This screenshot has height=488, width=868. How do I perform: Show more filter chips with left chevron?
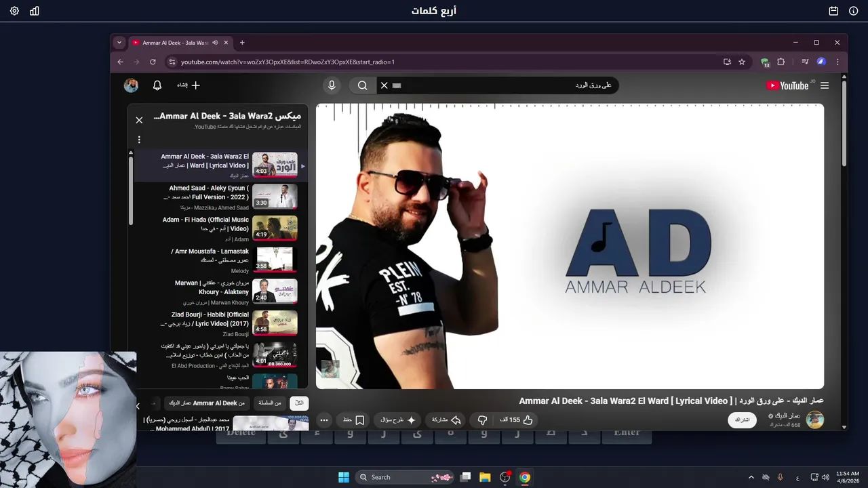point(138,406)
